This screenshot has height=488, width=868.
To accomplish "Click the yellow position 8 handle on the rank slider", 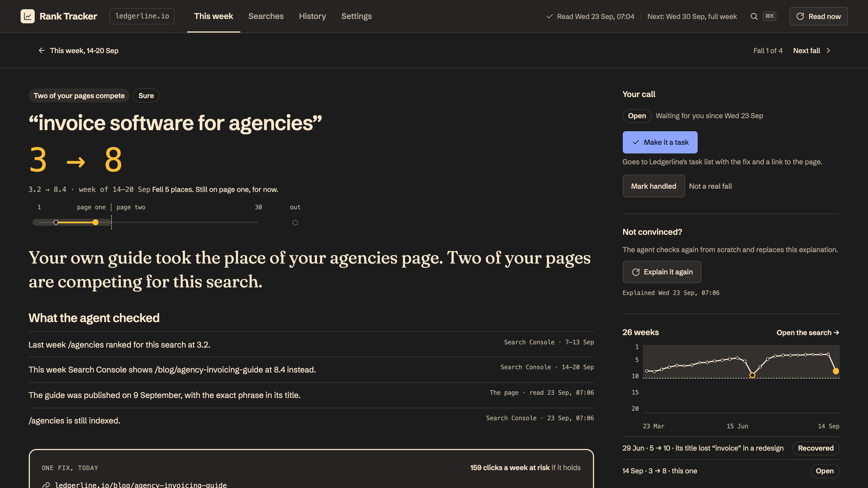I will click(x=96, y=222).
